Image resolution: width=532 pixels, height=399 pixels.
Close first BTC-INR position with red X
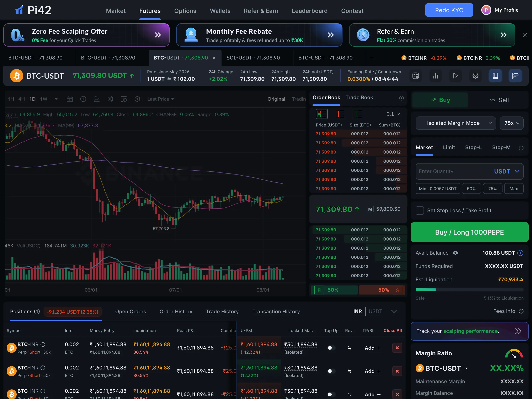tap(397, 348)
